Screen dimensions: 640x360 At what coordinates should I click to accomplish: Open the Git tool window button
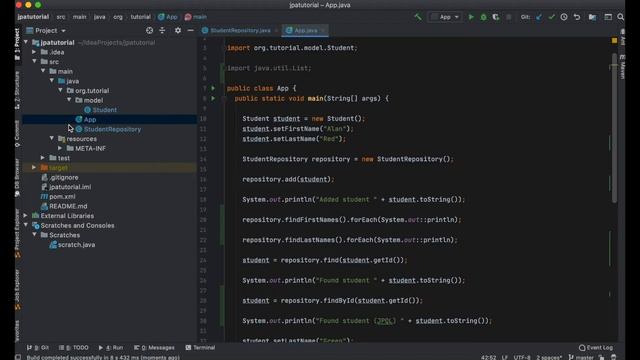[x=38, y=348]
